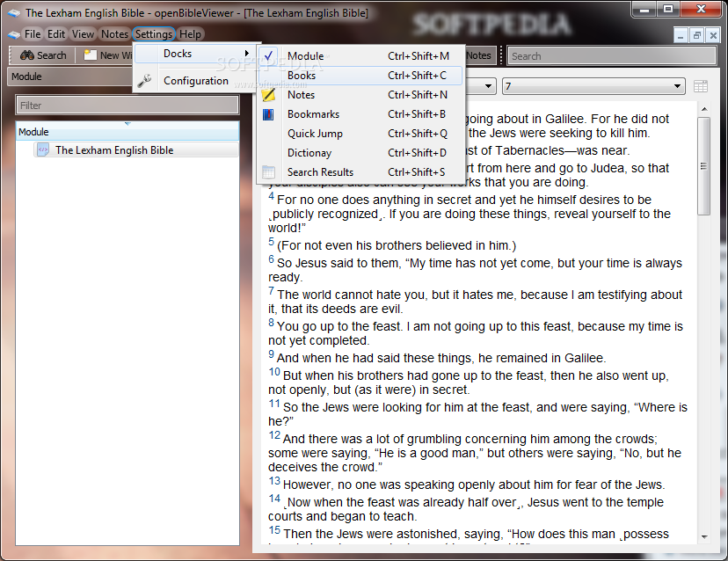Image resolution: width=728 pixels, height=561 pixels.
Task: Click verse number 13 link
Action: [274, 481]
